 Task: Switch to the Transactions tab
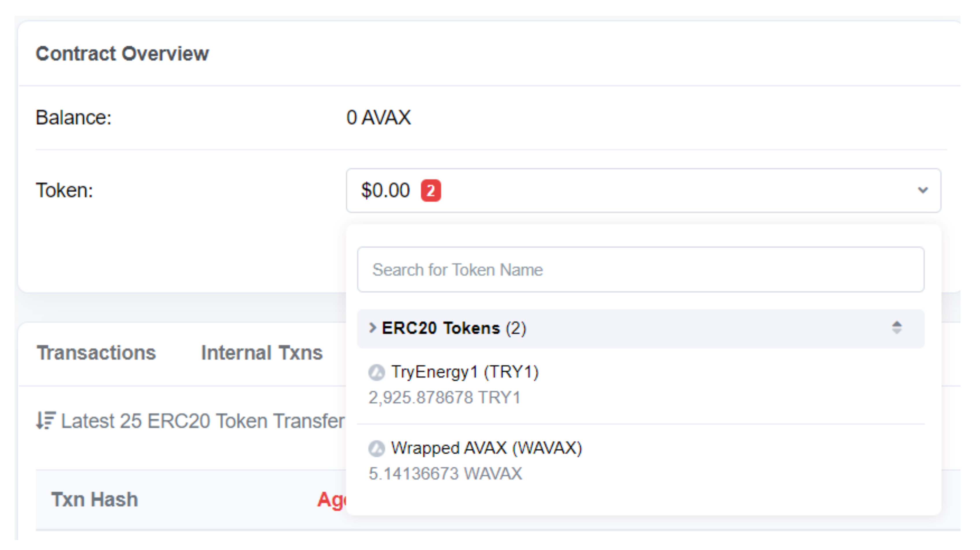[96, 353]
